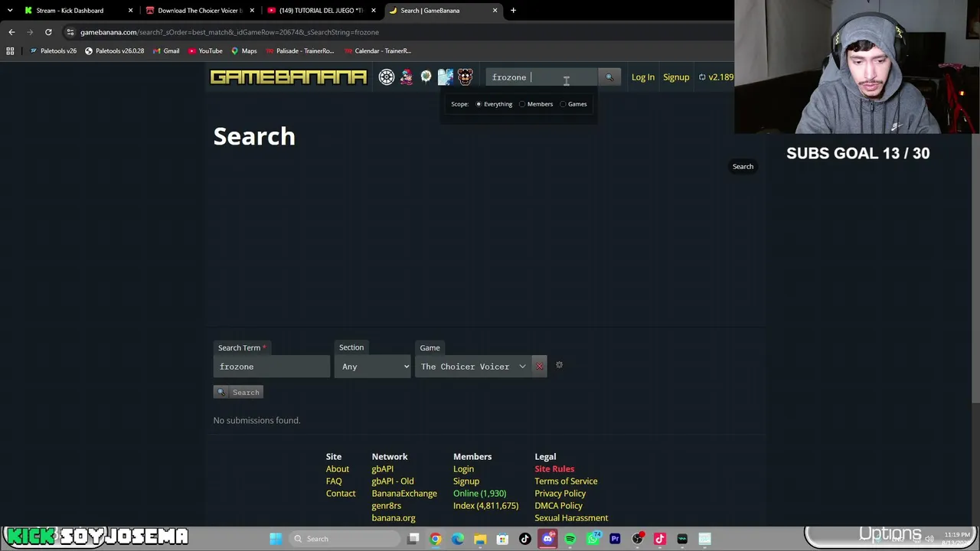
Task: Open a new browser tab
Action: click(513, 11)
